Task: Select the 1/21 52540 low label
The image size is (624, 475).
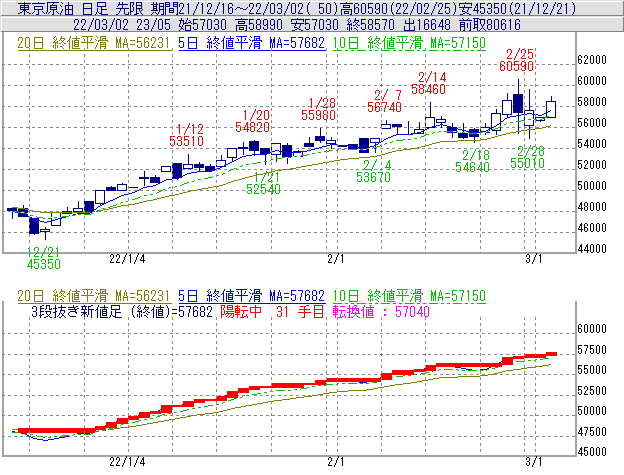Action: click(263, 183)
